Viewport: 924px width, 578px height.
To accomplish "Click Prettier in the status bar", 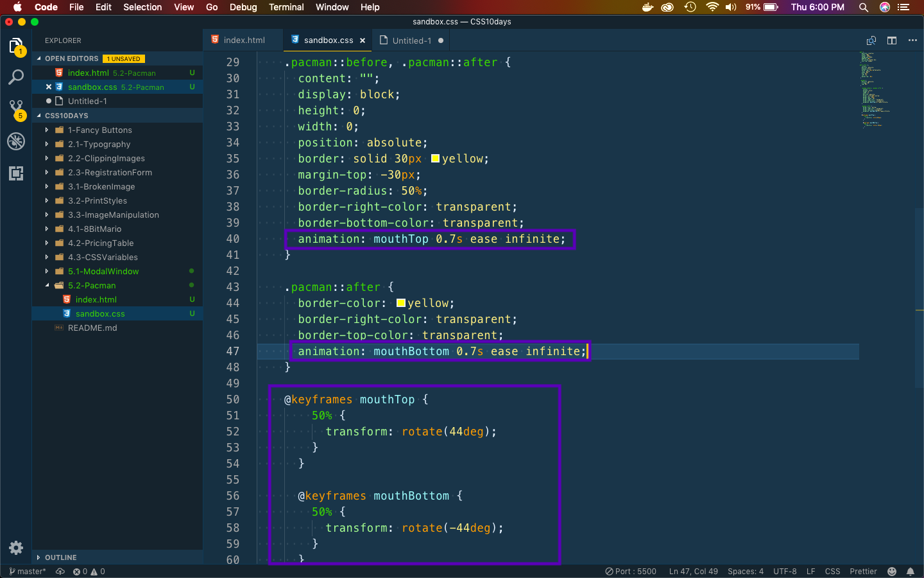I will tap(863, 572).
